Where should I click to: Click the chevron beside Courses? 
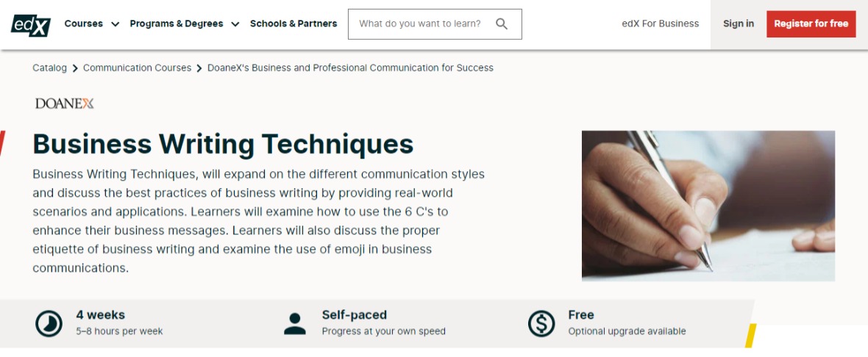(x=115, y=24)
